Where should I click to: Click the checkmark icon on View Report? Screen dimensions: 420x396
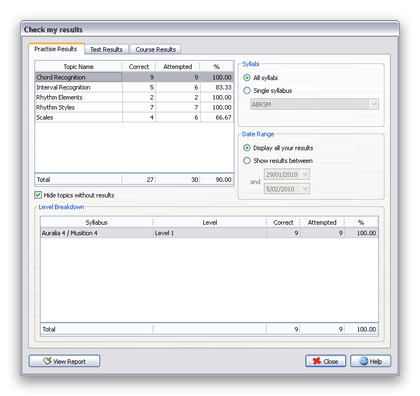[48, 361]
